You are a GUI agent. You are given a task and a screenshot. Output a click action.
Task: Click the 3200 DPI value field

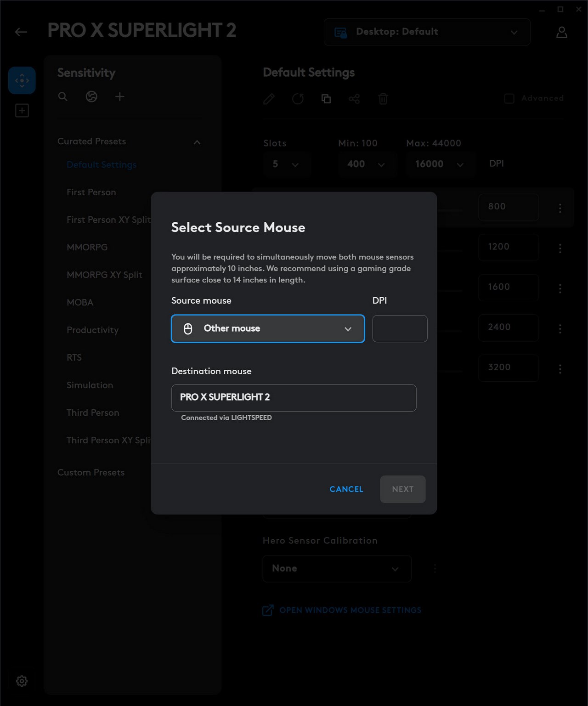click(509, 368)
